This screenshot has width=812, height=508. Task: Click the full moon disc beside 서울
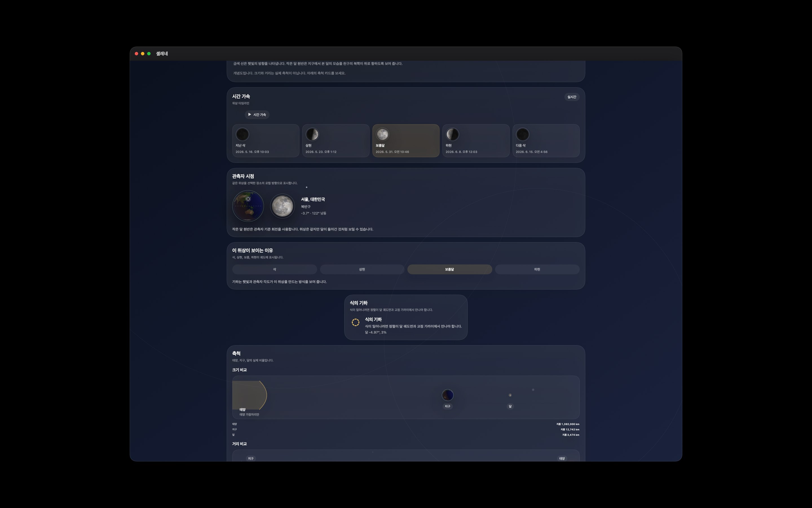click(282, 206)
